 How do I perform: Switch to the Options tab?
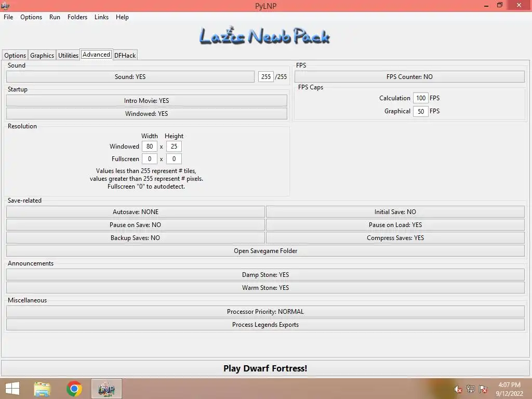15,55
